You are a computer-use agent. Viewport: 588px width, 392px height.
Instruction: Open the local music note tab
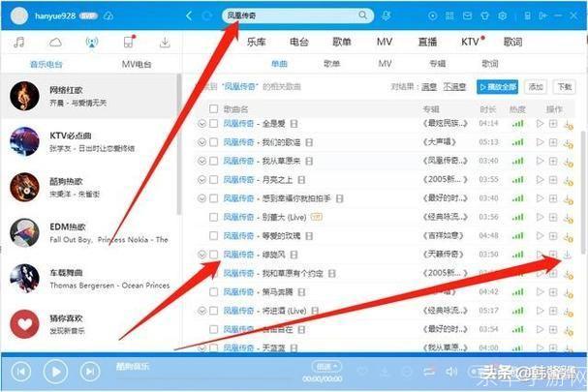pos(18,42)
